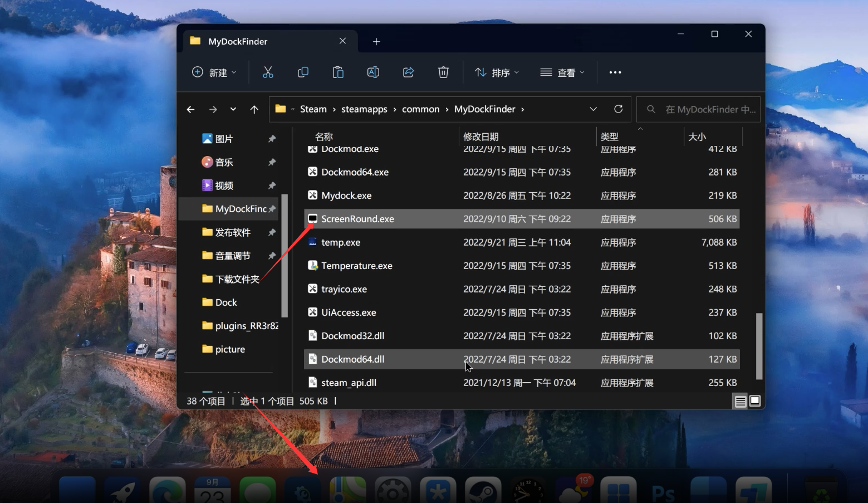Open the weather icon showing 19°
This screenshot has height=503, width=868.
pos(573,489)
